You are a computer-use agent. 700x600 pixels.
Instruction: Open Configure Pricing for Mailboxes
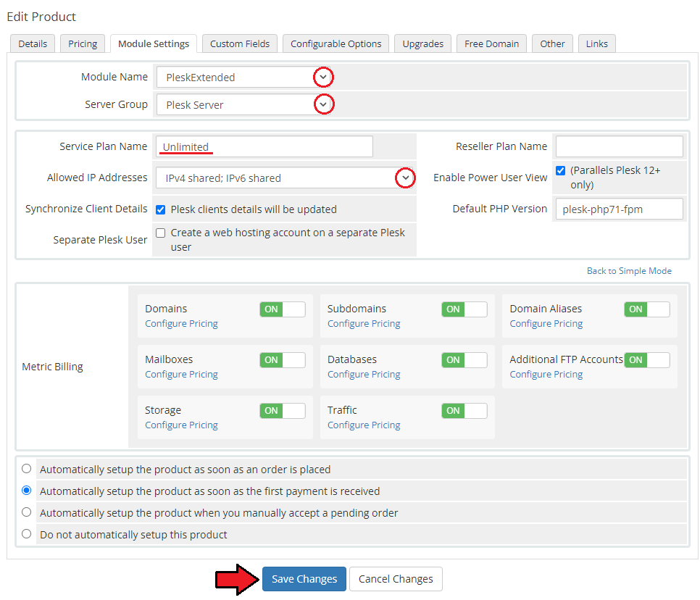pyautogui.click(x=181, y=375)
